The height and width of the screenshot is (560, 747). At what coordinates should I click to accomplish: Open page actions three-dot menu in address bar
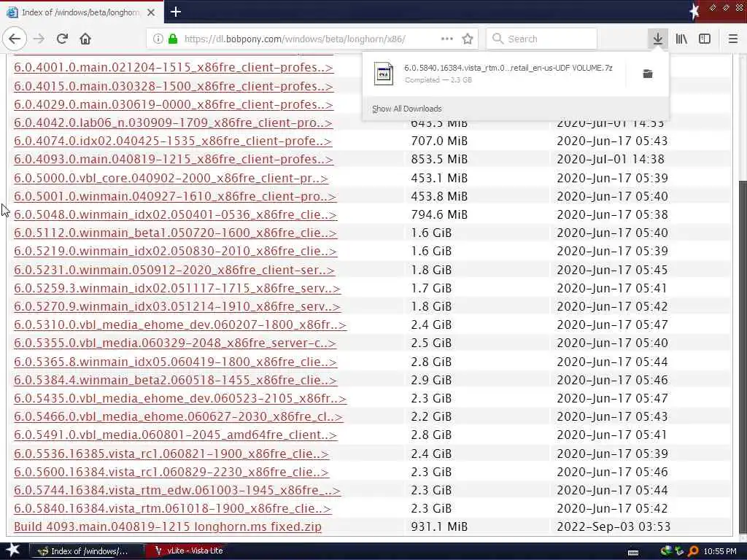coord(447,39)
